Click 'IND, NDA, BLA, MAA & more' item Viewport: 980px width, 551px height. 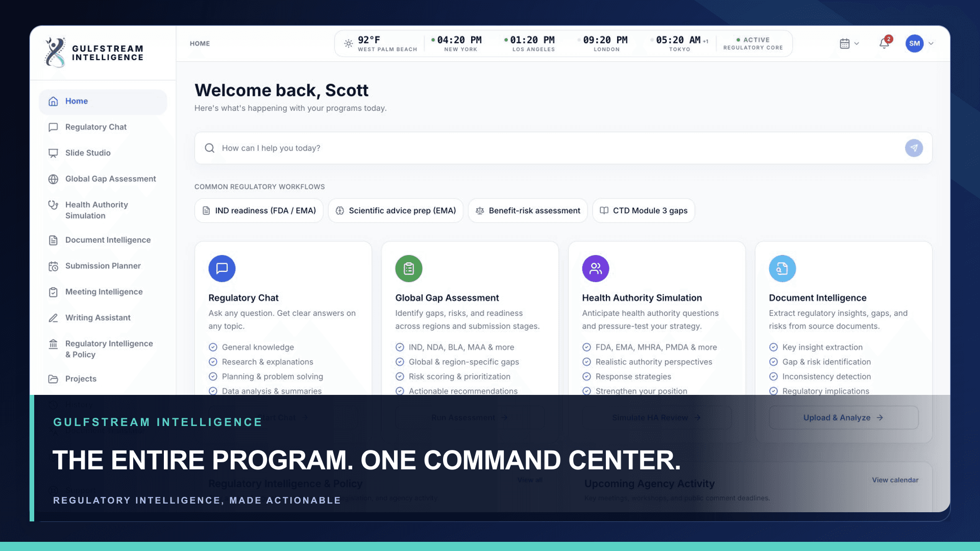pyautogui.click(x=455, y=347)
